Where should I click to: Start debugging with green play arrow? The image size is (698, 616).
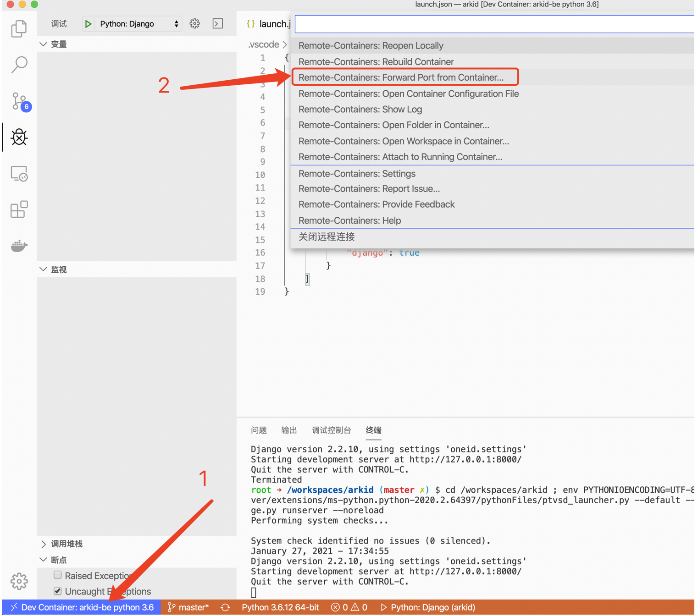pyautogui.click(x=88, y=24)
